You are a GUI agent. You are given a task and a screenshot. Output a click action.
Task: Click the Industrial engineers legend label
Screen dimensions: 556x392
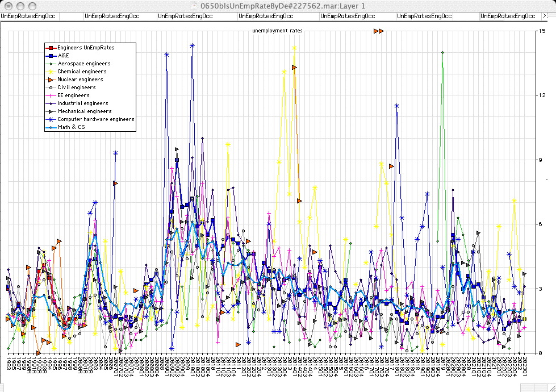pyautogui.click(x=82, y=103)
